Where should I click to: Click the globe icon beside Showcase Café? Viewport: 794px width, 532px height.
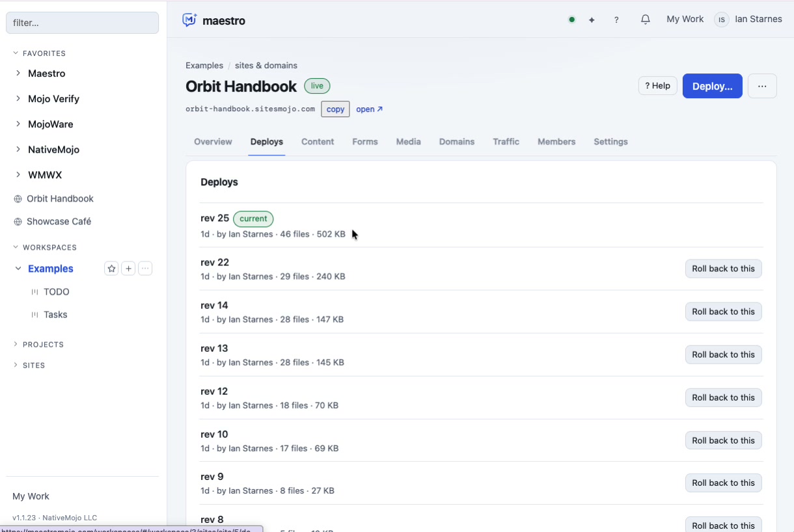coord(18,222)
